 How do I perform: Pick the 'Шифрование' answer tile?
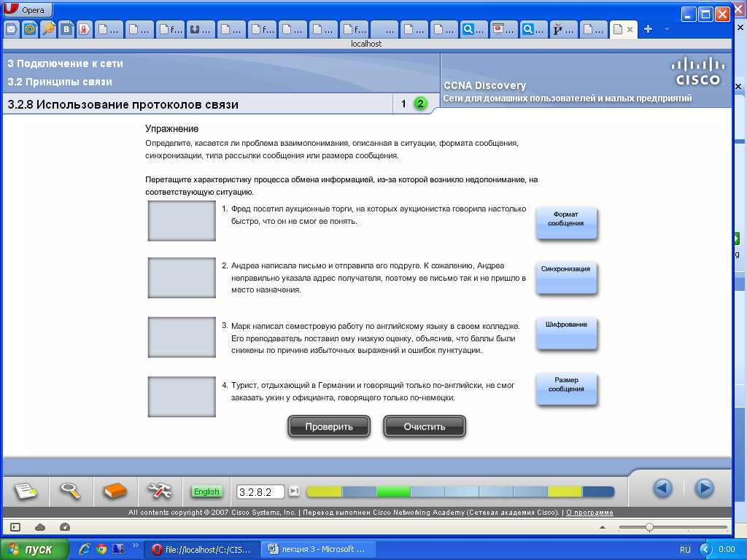(566, 333)
